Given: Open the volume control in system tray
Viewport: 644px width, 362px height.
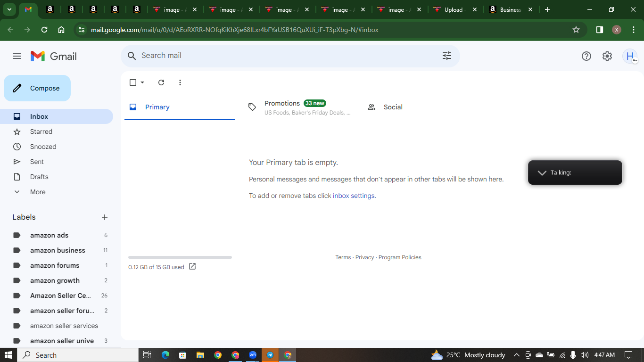Looking at the screenshot, I should point(585,355).
